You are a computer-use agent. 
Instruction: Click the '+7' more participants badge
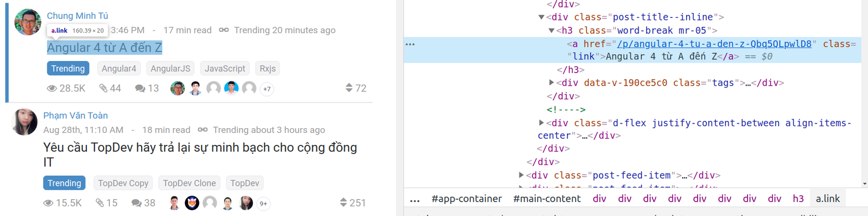click(267, 89)
